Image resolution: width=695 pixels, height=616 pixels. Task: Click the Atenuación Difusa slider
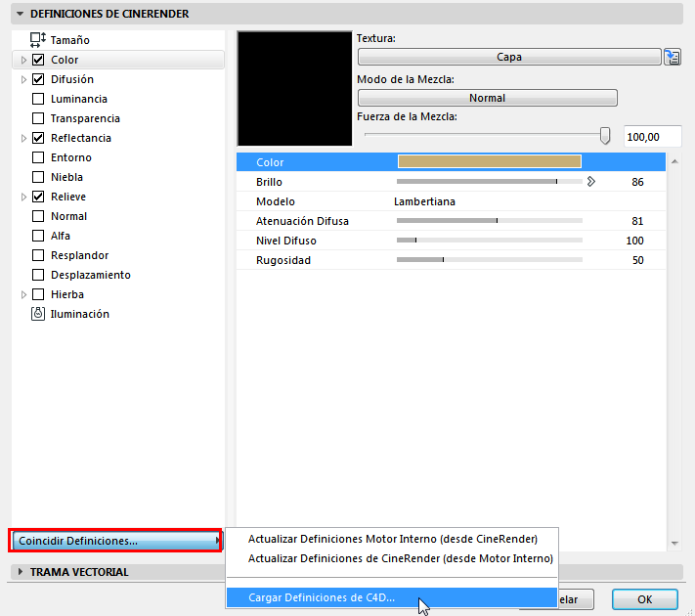coord(490,220)
